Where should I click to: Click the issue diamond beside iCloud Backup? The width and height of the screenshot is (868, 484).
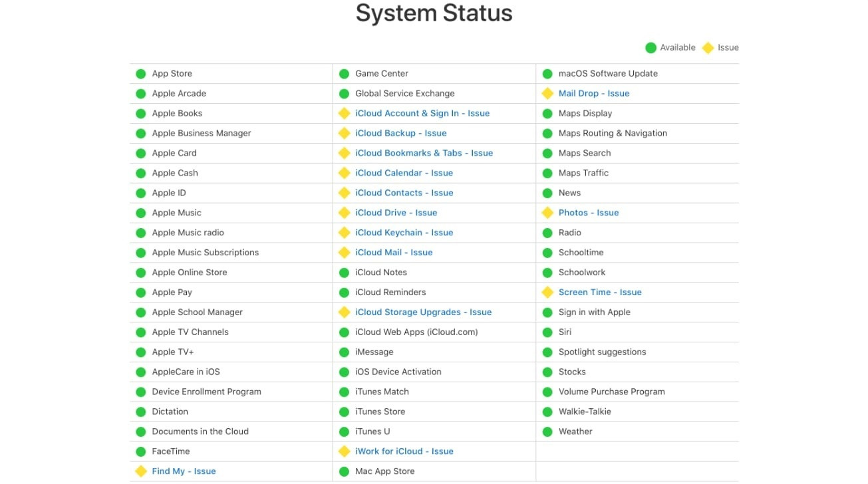[x=345, y=133]
